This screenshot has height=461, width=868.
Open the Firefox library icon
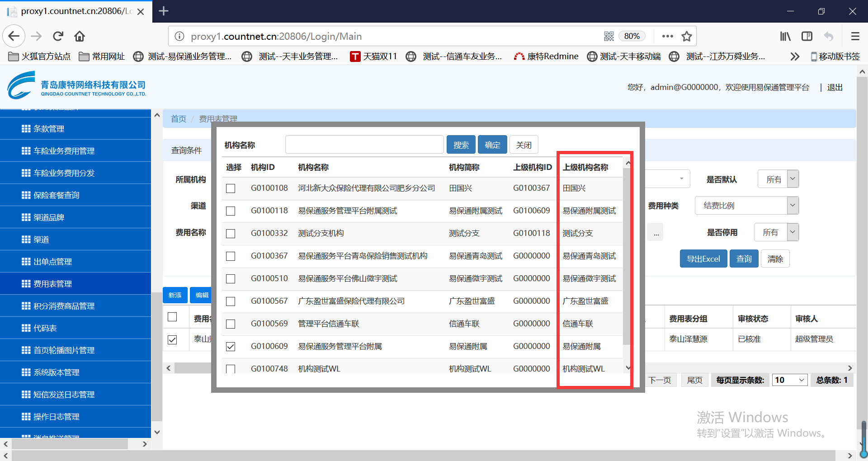785,36
